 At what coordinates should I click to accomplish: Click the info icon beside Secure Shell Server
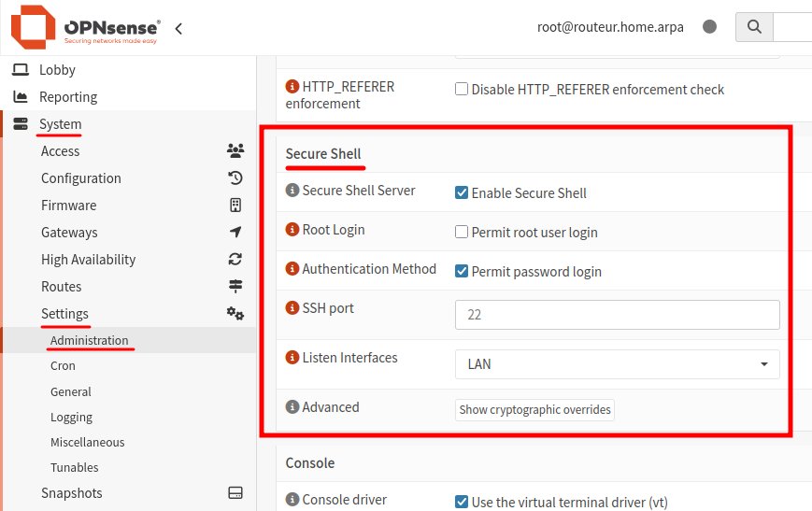[x=292, y=191]
